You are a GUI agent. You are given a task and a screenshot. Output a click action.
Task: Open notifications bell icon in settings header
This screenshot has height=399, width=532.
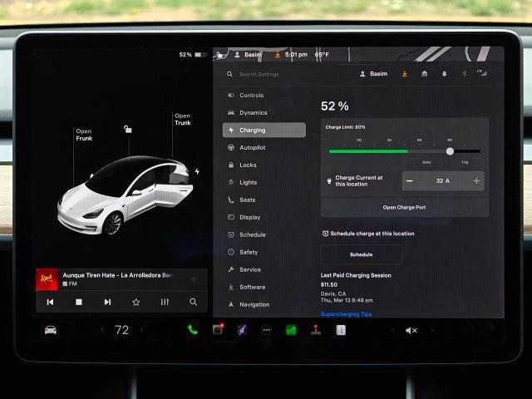pyautogui.click(x=444, y=74)
